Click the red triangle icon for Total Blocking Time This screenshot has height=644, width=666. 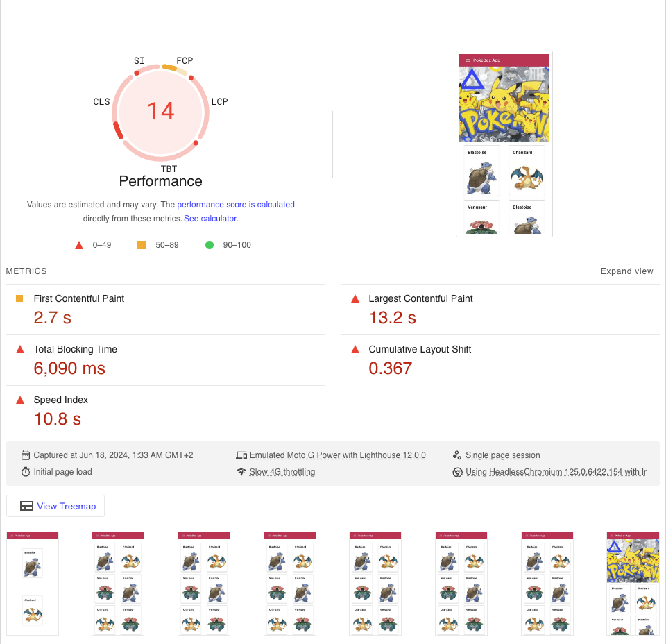[20, 349]
